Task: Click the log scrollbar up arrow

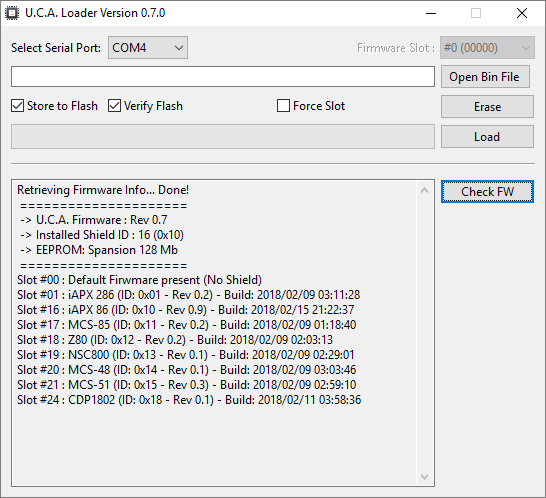Action: click(x=424, y=190)
